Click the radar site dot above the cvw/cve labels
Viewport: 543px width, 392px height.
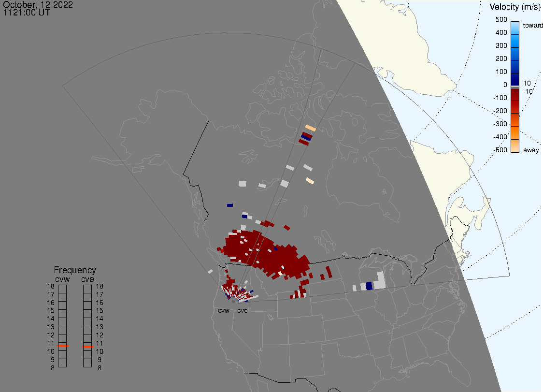233,302
